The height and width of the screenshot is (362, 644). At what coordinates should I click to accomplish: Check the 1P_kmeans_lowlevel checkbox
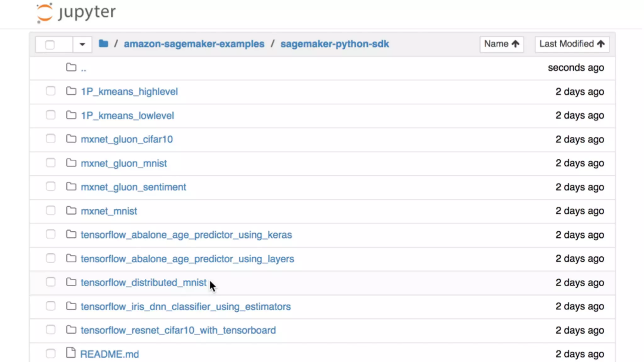click(51, 115)
